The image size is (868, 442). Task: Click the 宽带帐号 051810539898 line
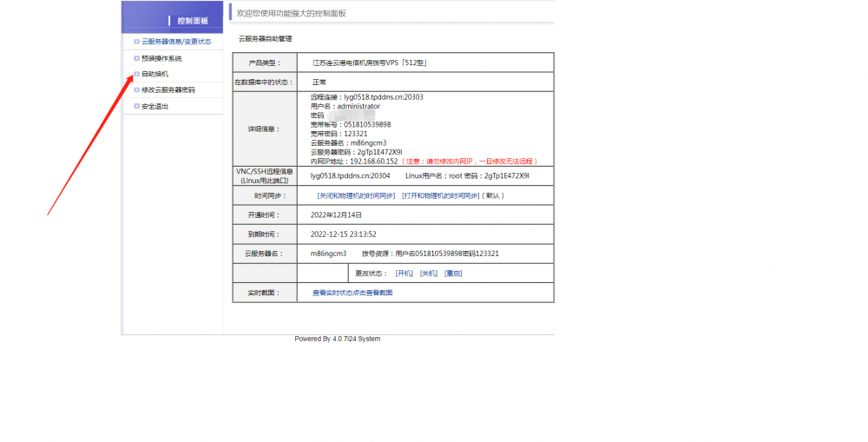(x=351, y=125)
